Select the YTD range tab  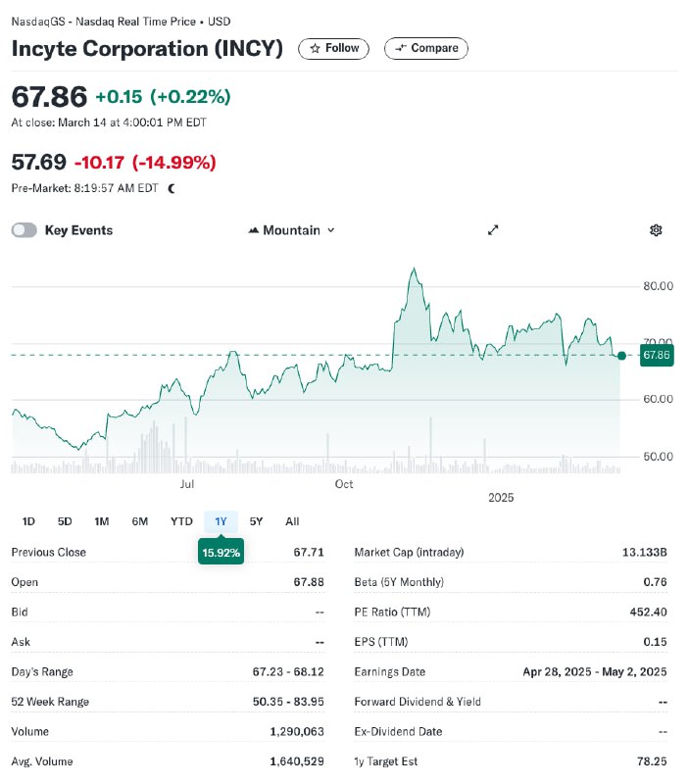(x=181, y=521)
